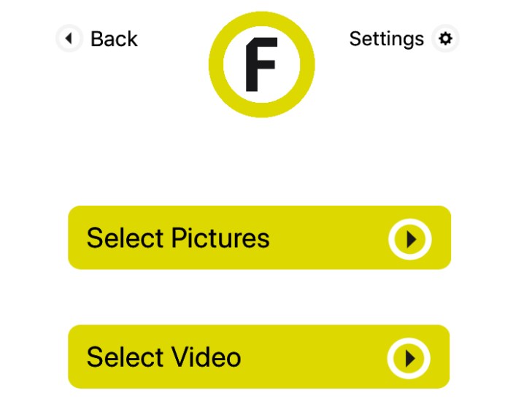
Task: Open the Settings text link
Action: [x=386, y=39]
